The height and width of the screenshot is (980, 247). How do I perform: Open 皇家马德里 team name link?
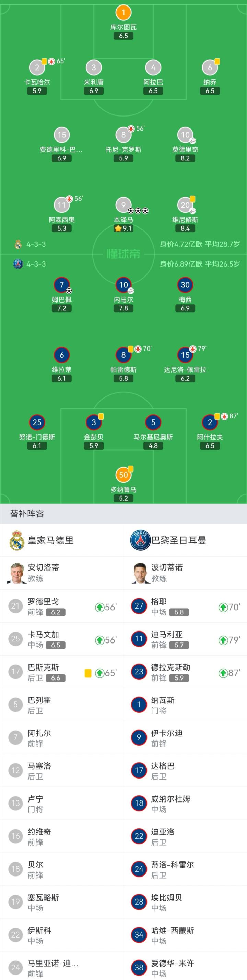[51, 540]
